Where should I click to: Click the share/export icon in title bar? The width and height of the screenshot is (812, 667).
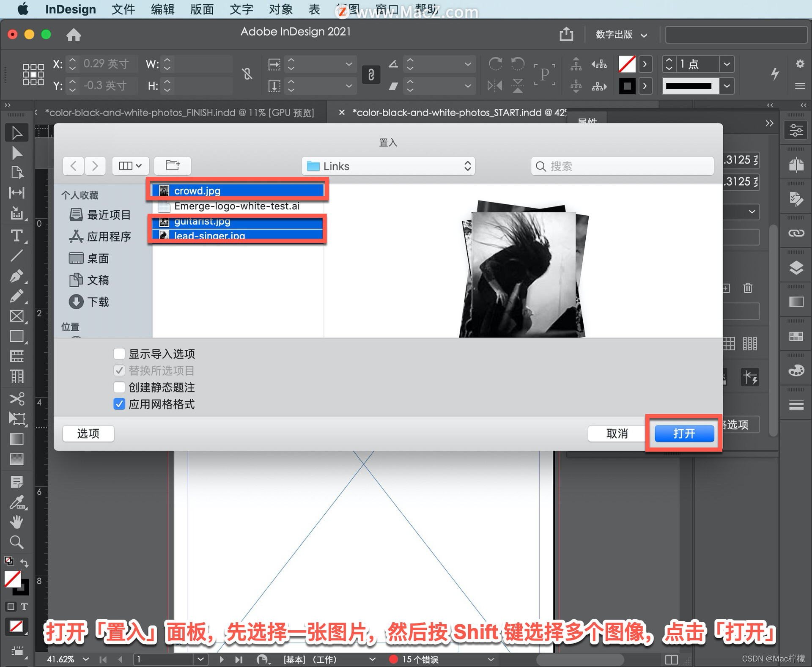click(x=566, y=34)
